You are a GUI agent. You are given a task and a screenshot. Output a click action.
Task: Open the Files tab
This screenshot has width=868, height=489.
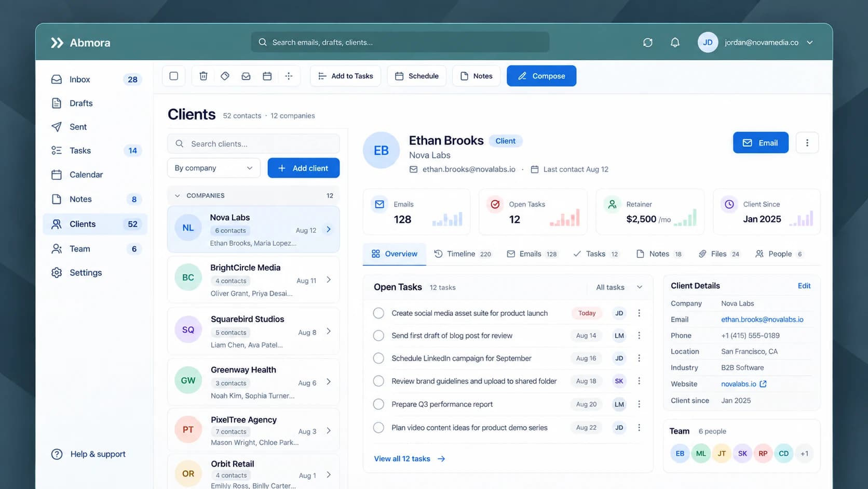[x=719, y=254]
